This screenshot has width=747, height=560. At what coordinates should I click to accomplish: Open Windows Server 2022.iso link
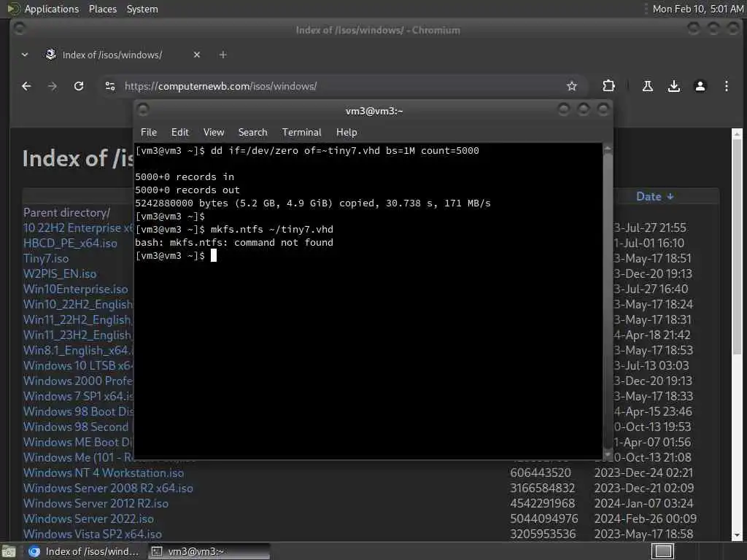click(x=88, y=518)
